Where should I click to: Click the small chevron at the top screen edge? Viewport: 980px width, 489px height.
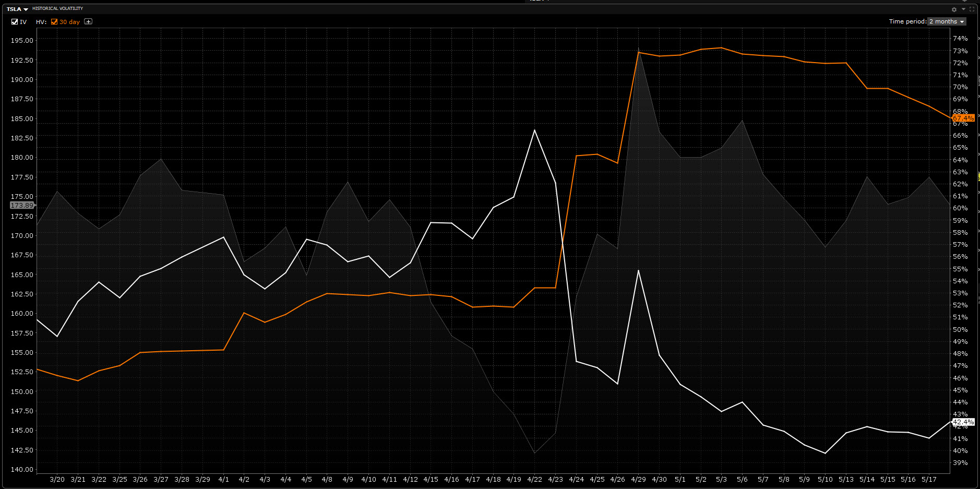pyautogui.click(x=964, y=1)
